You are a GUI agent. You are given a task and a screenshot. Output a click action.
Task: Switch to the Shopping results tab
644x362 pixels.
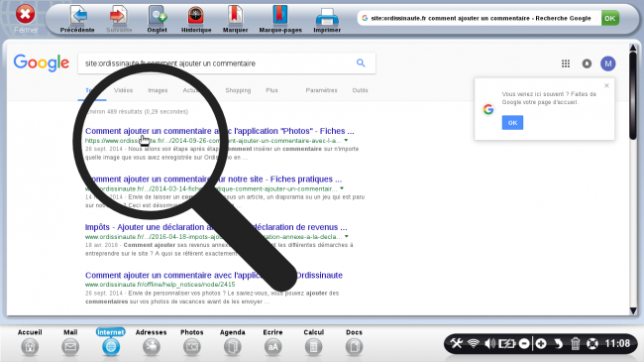point(238,90)
